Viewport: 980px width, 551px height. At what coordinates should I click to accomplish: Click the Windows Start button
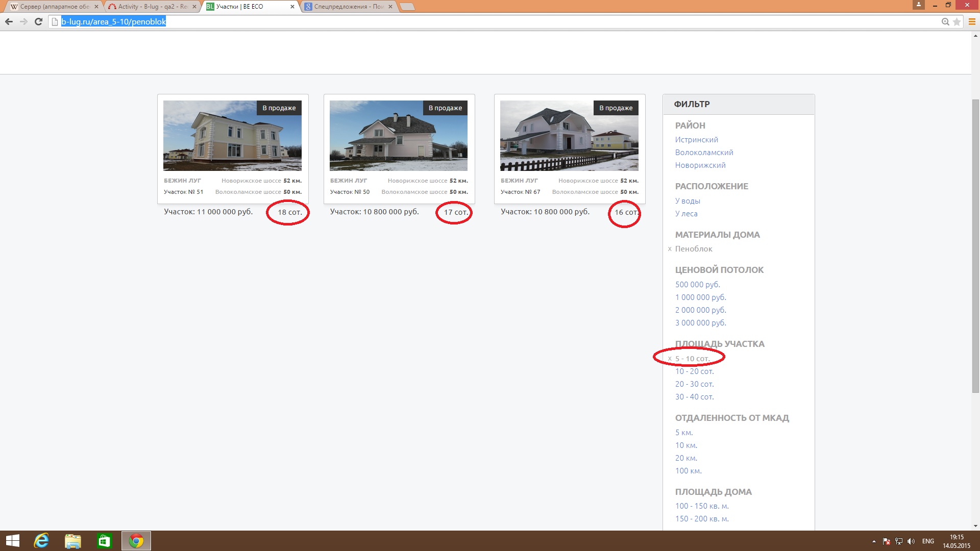click(12, 541)
